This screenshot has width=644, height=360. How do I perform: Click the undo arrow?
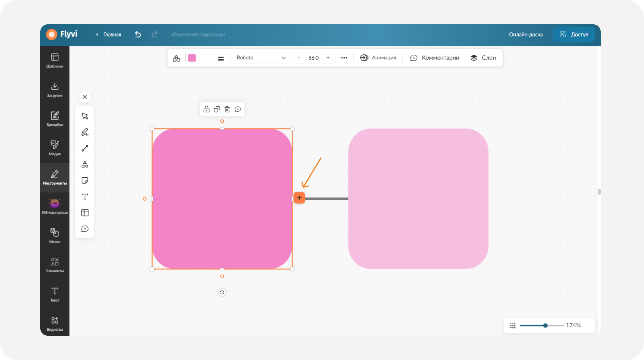pos(138,35)
